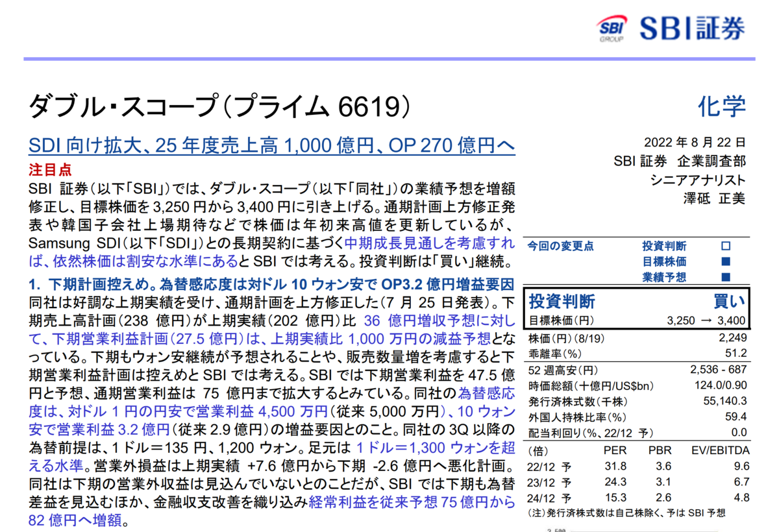This screenshot has width=779, height=532.
Task: Click the 'PER' column header
Action: point(615,450)
